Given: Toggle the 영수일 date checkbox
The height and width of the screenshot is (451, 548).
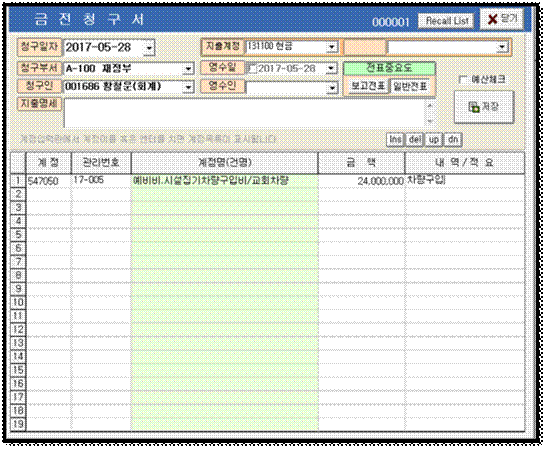Looking at the screenshot, I should (x=252, y=69).
